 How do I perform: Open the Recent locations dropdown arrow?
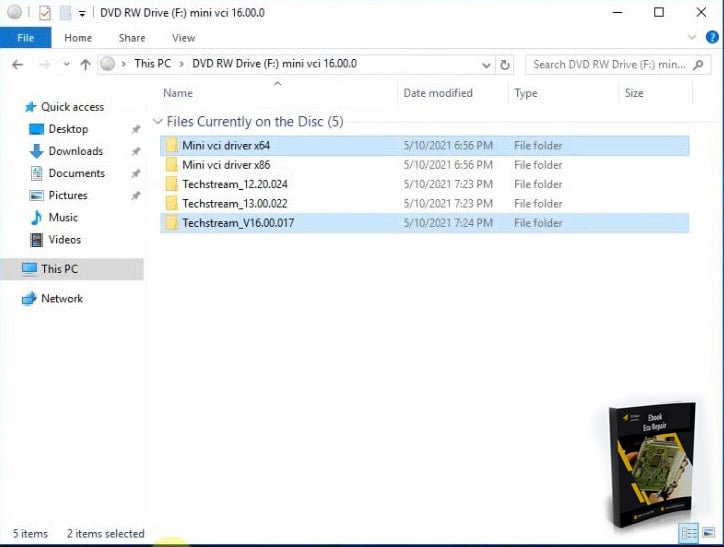click(66, 64)
